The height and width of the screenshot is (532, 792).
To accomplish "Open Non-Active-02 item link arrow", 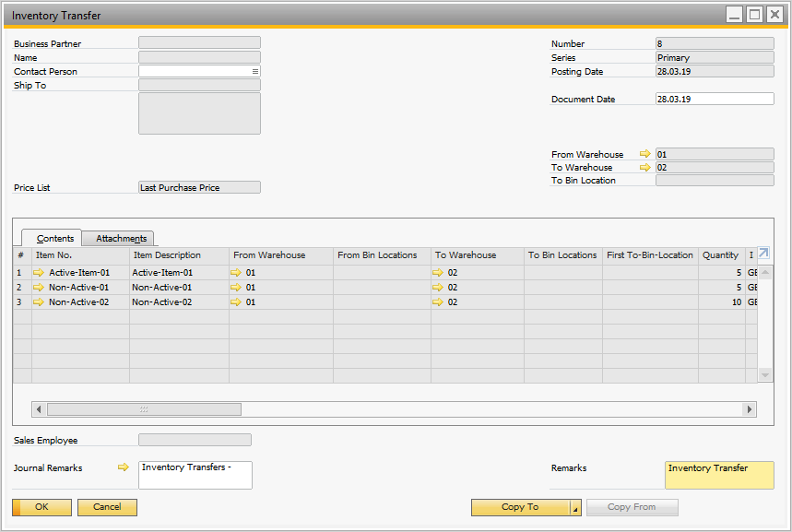I will (38, 302).
